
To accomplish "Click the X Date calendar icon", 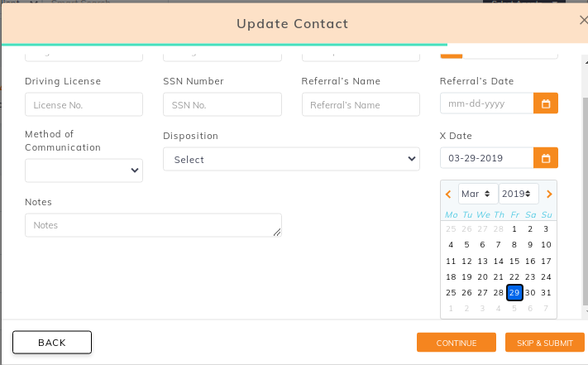I will click(546, 158).
